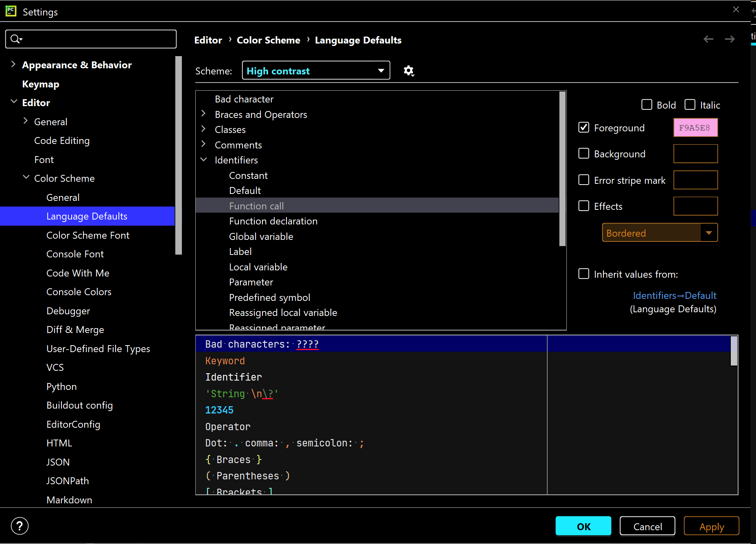Viewport: 756px width, 544px height.
Task: Click Editor in the breadcrumb
Action: click(x=208, y=40)
